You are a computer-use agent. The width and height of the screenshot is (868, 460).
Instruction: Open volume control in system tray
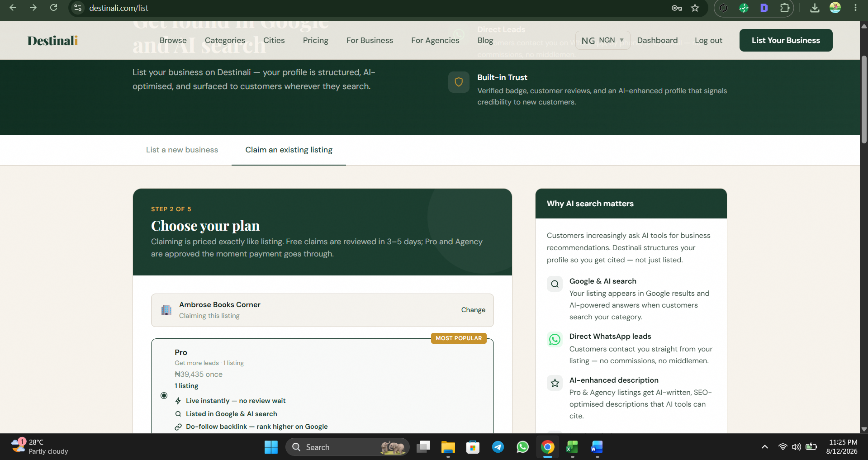click(x=797, y=447)
